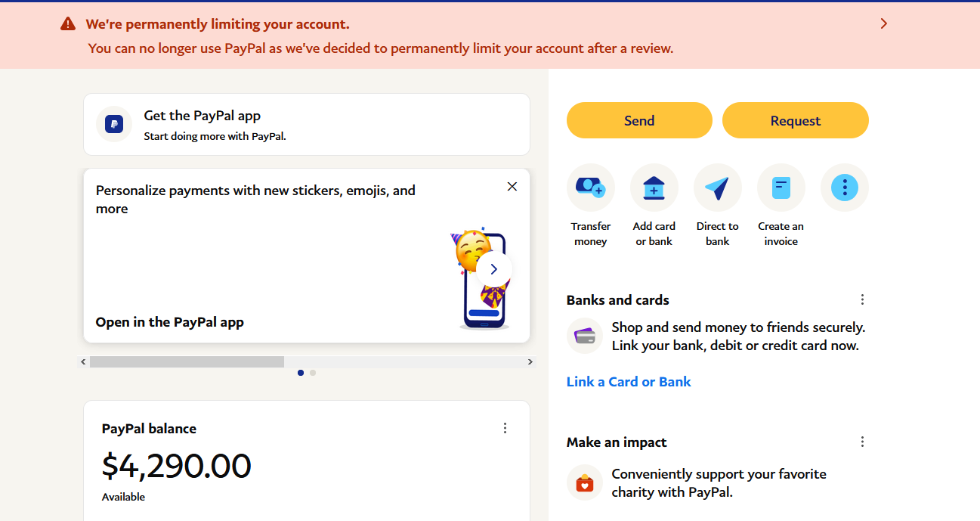Click the carousel horizontal scrollbar right arrow
The width and height of the screenshot is (980, 521).
point(530,362)
